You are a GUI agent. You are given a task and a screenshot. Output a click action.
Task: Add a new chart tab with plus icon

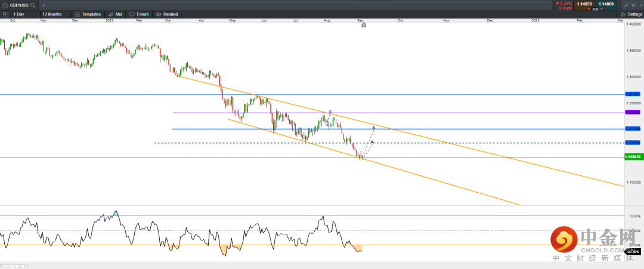(x=44, y=5)
